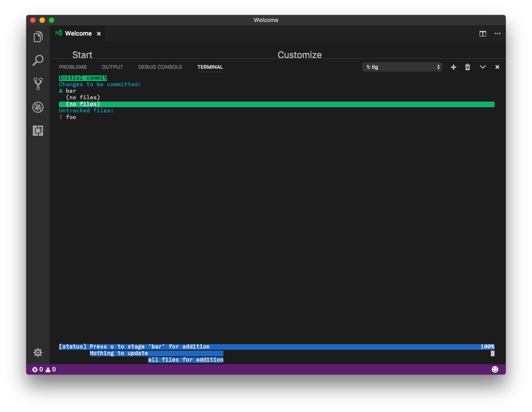Click 'Changes to be committed:' heading

[100, 84]
